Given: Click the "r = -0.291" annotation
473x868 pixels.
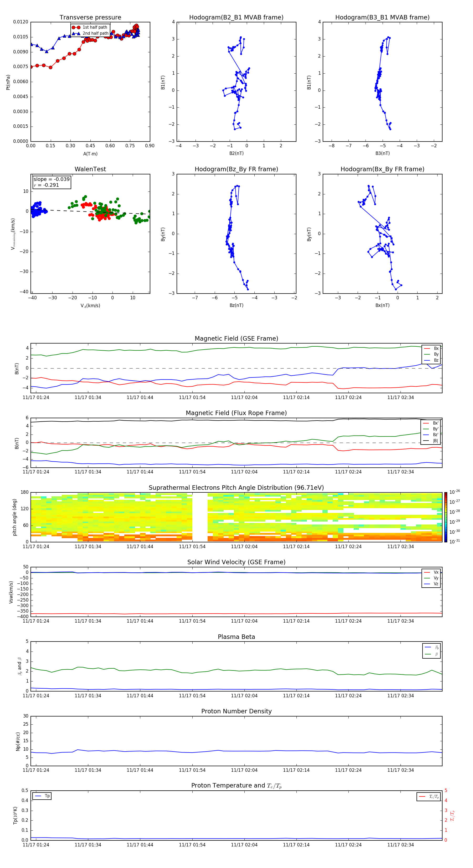Looking at the screenshot, I should point(47,185).
